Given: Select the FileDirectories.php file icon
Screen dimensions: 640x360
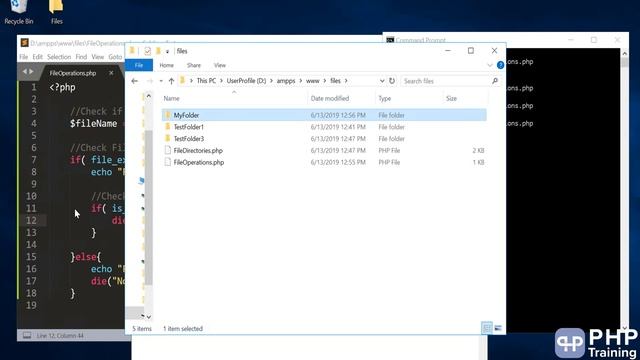Looking at the screenshot, I should click(x=168, y=151).
